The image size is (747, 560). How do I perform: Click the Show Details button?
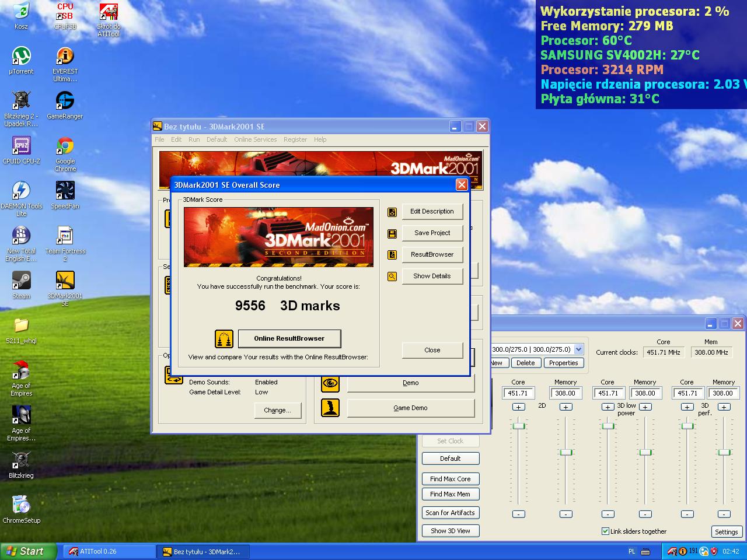coord(432,276)
